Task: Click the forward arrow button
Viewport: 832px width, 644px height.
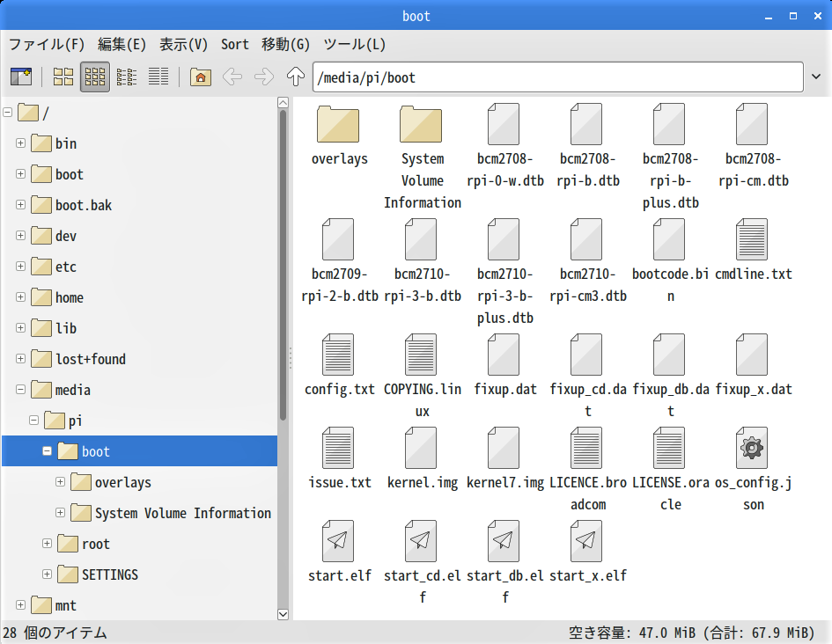Action: 264,77
